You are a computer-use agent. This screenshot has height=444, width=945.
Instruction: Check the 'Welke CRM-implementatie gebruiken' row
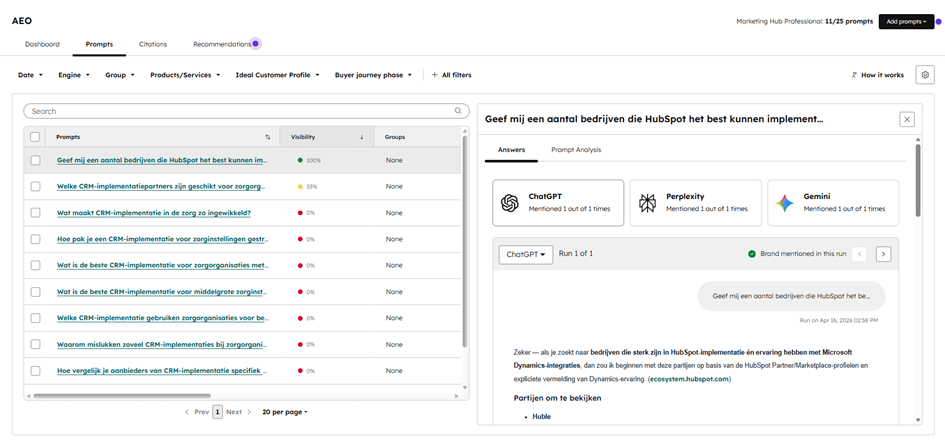coord(35,318)
